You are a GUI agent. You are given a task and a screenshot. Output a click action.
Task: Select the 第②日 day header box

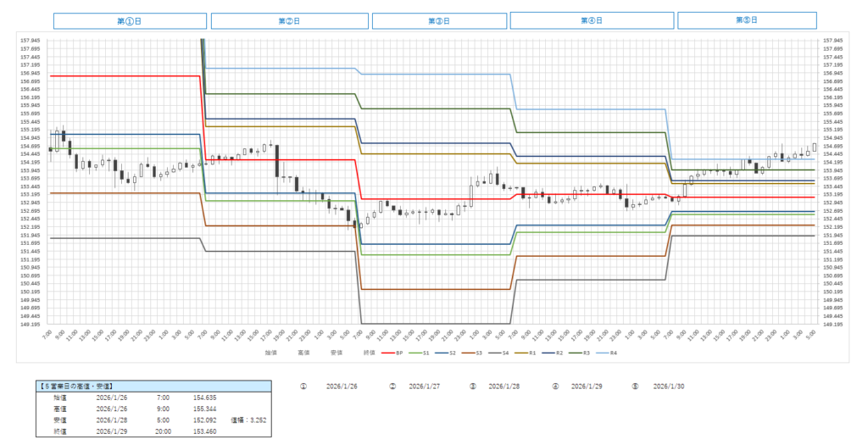pyautogui.click(x=290, y=21)
